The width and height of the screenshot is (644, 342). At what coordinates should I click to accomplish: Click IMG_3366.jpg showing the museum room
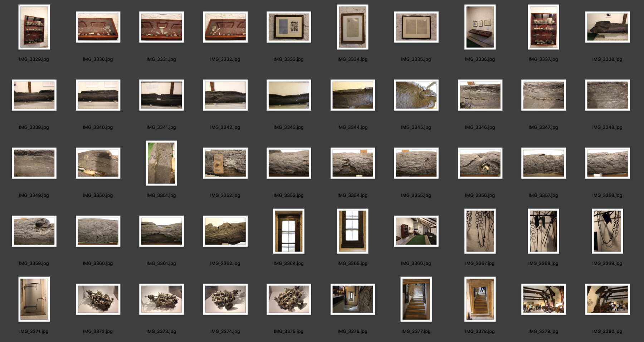point(416,231)
